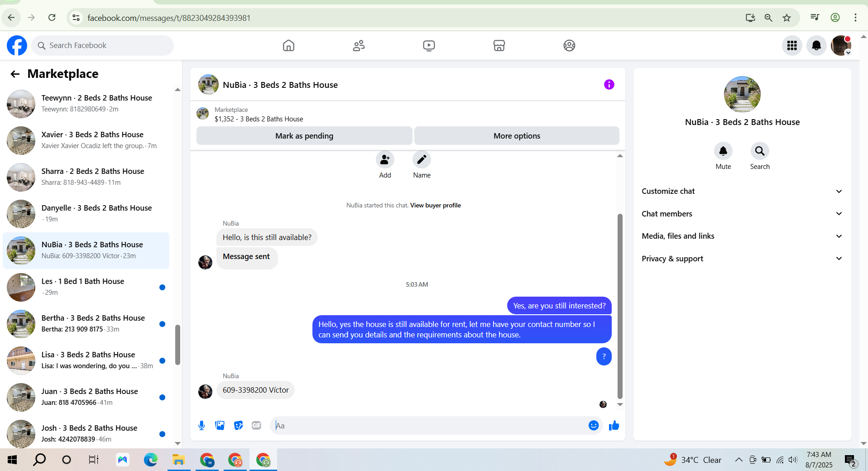This screenshot has width=868, height=471.
Task: Click the chat messages scrollbar thumb
Action: (620, 306)
